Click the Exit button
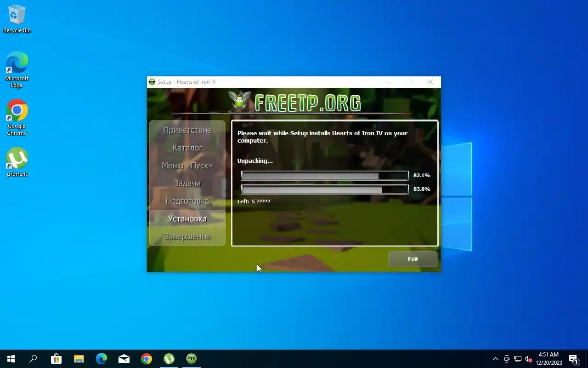The height and width of the screenshot is (368, 588). tap(413, 259)
